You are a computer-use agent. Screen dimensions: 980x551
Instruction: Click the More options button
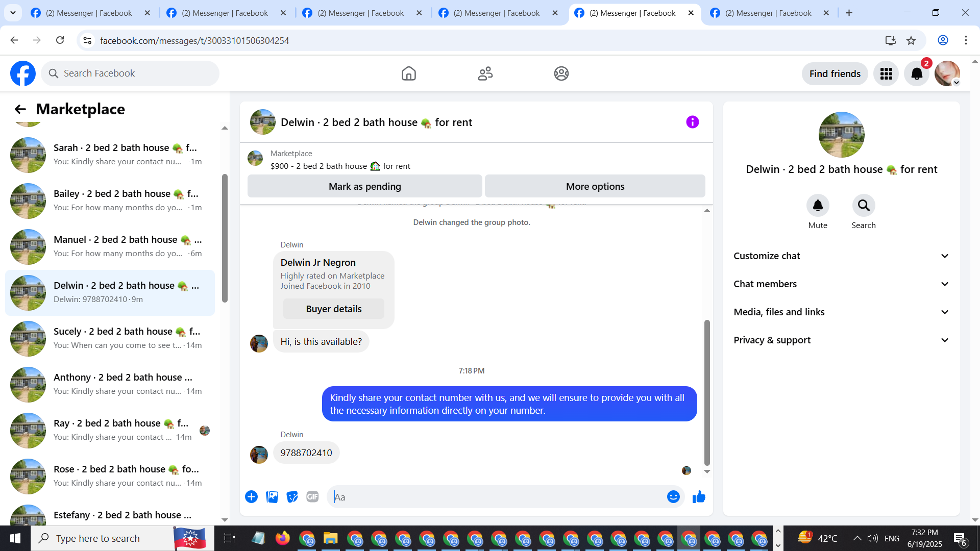coord(595,186)
